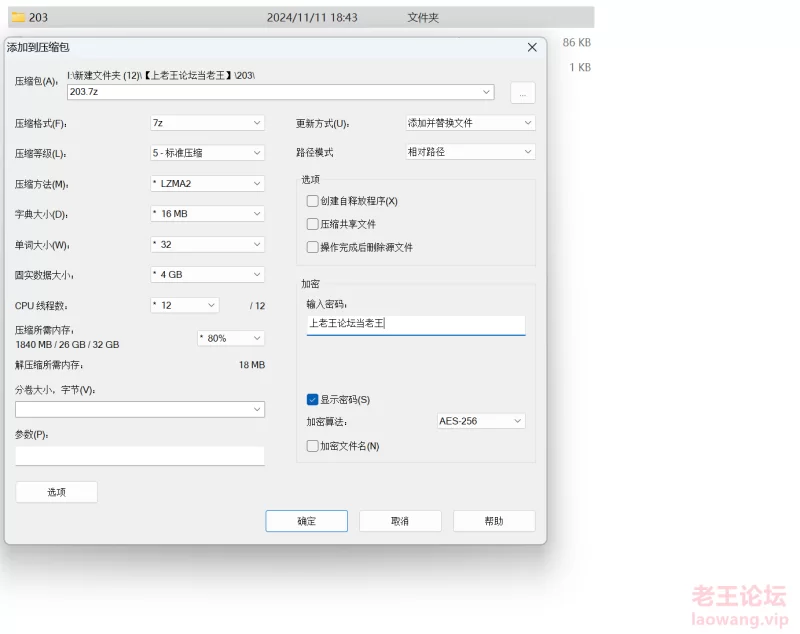Cancel with the 取消 button

(x=400, y=521)
